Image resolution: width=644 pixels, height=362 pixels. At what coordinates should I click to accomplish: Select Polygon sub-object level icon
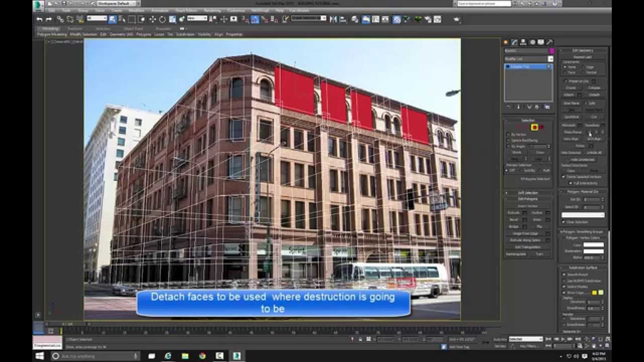click(x=534, y=127)
